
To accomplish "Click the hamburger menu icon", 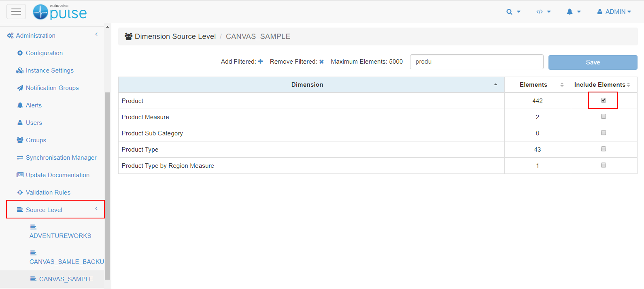I will click(16, 12).
